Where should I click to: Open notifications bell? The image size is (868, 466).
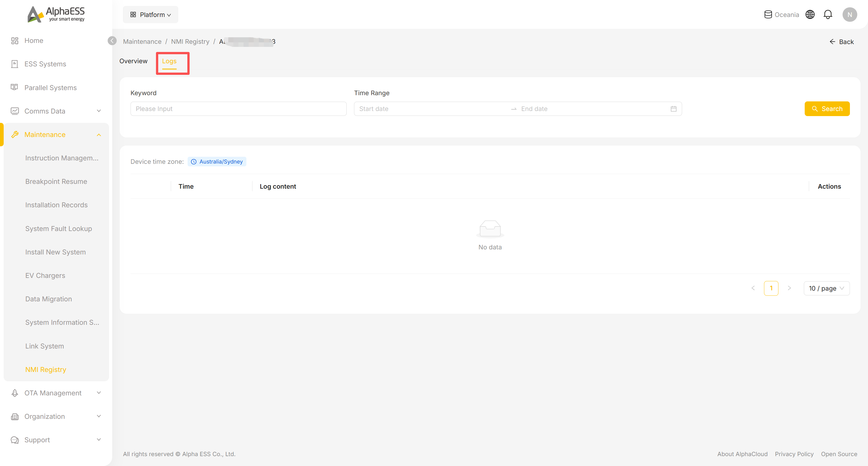(828, 14)
